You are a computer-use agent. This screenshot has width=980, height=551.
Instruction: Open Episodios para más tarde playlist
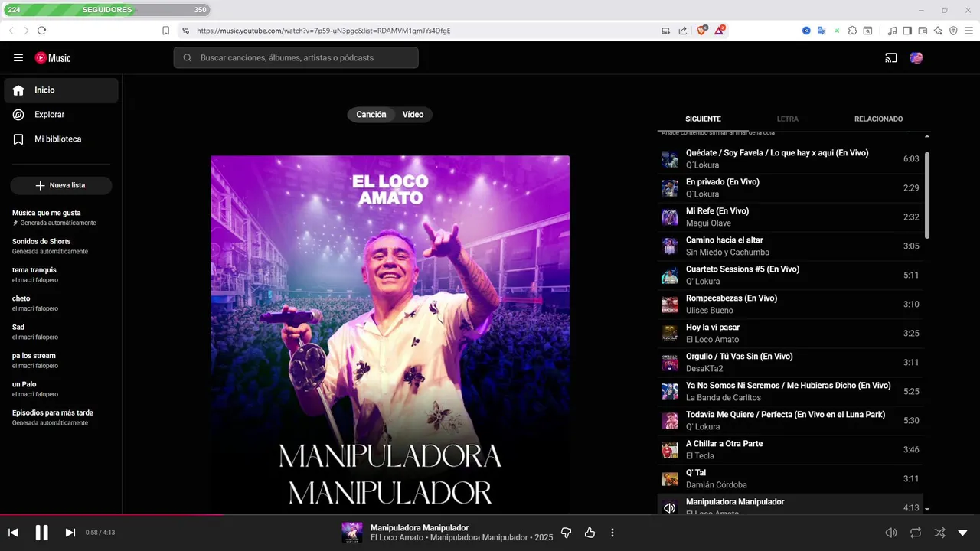coord(61,417)
